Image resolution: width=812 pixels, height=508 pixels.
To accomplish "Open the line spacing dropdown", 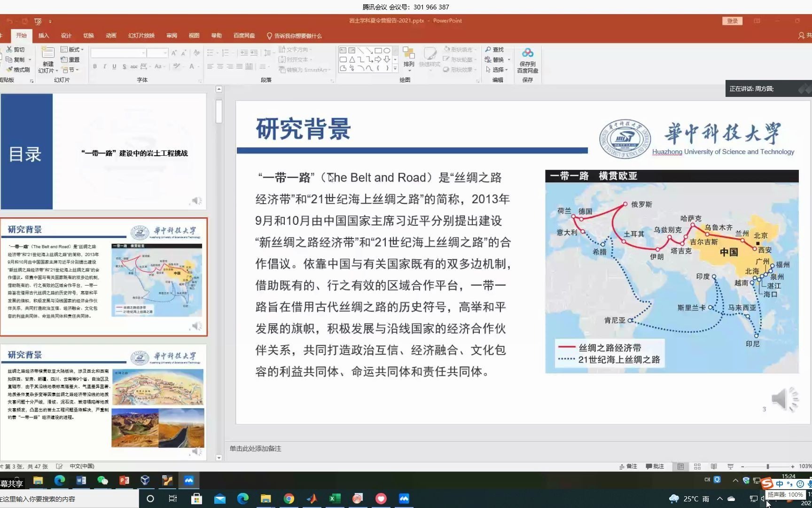I will pyautogui.click(x=268, y=53).
